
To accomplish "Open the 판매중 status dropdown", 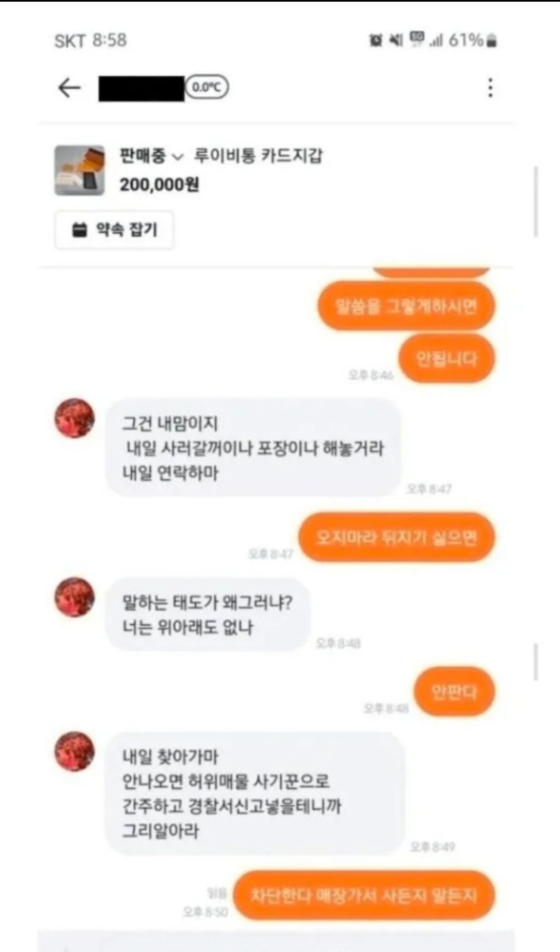I will [x=151, y=156].
